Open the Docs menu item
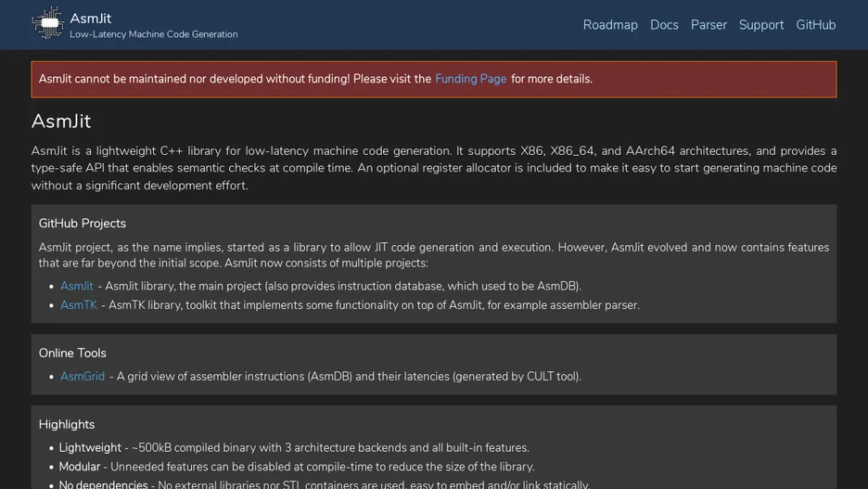 click(x=664, y=25)
